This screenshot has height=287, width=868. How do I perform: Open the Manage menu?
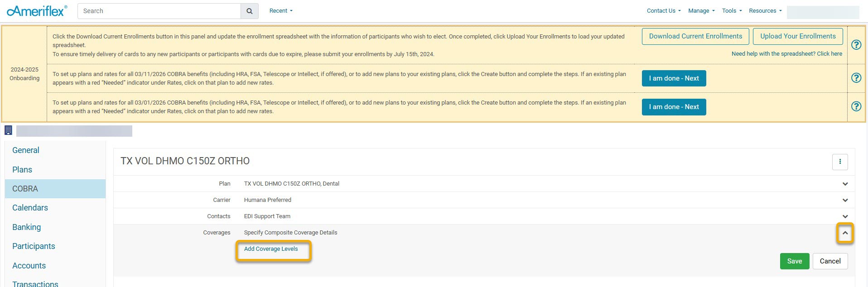click(x=701, y=11)
